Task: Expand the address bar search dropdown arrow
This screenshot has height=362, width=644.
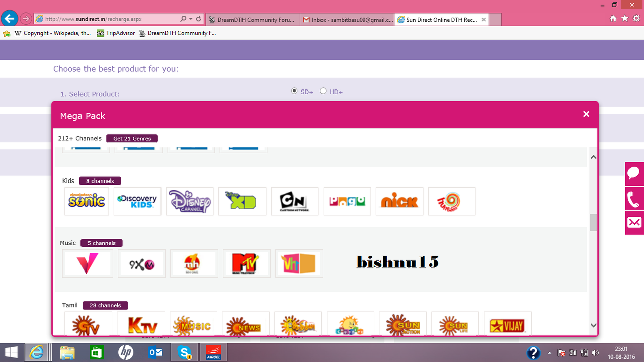Action: pyautogui.click(x=191, y=19)
